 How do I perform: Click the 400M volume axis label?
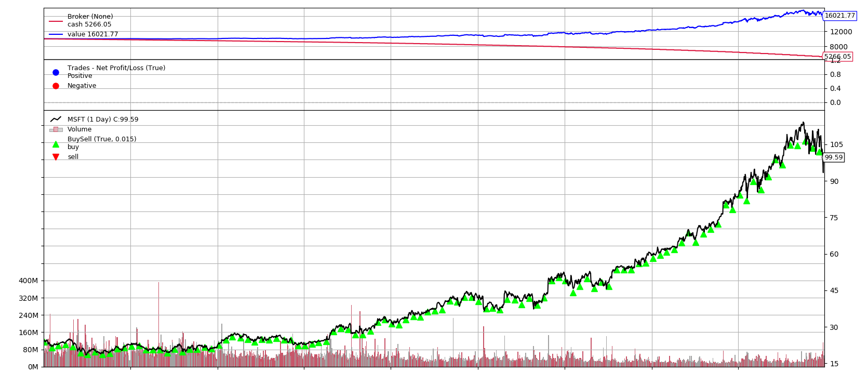pyautogui.click(x=28, y=281)
